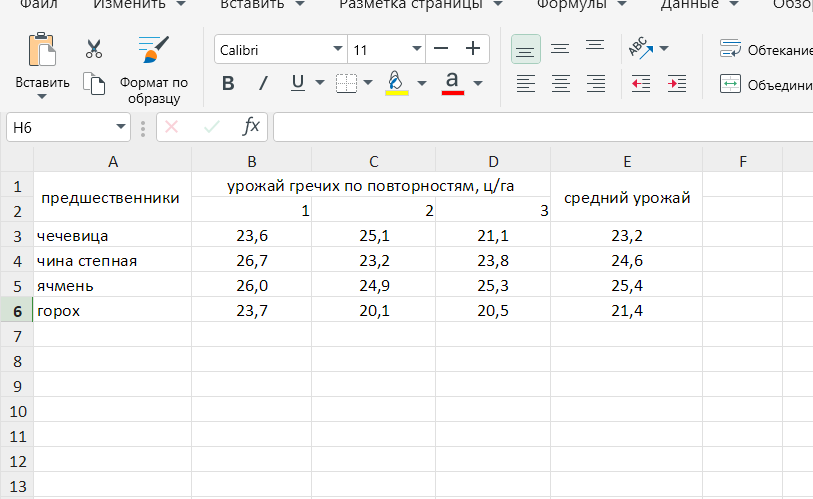The image size is (813, 499).
Task: Toggle underline formatting
Action: [298, 82]
